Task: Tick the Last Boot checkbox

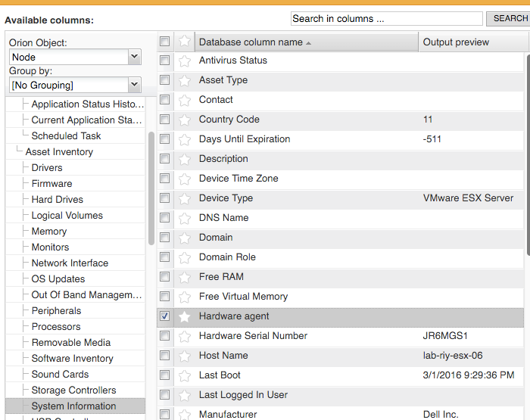Action: (164, 375)
